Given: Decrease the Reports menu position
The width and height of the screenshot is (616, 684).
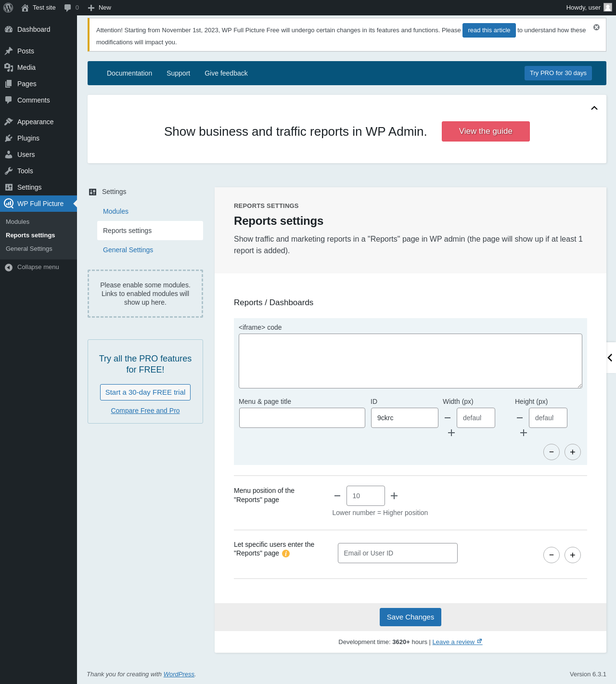Looking at the screenshot, I should 337,496.
